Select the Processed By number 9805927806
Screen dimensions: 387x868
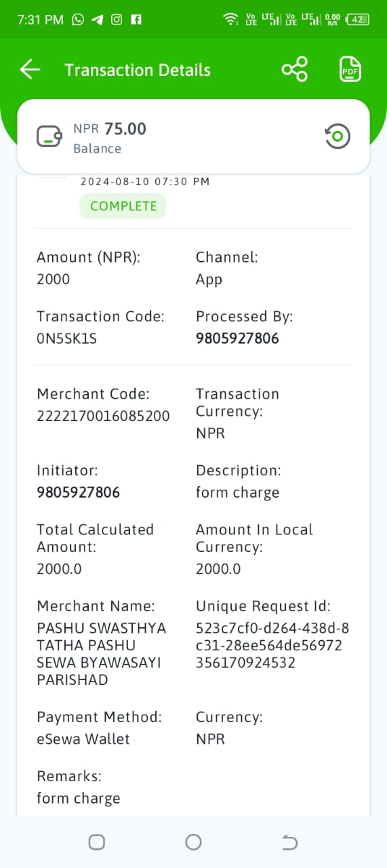pyautogui.click(x=237, y=338)
